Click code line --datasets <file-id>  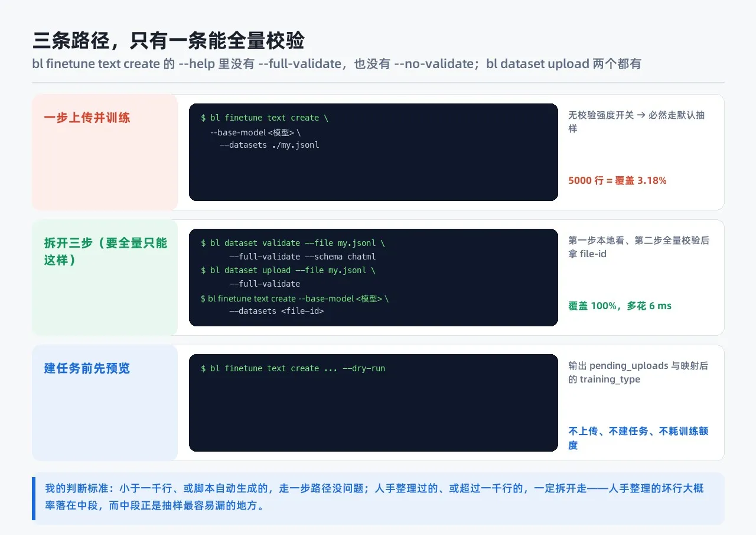coord(276,311)
